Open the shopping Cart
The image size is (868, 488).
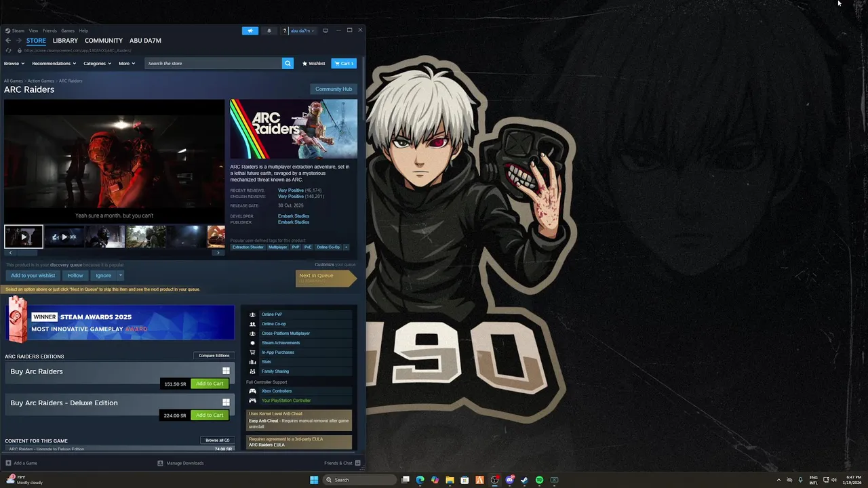344,63
